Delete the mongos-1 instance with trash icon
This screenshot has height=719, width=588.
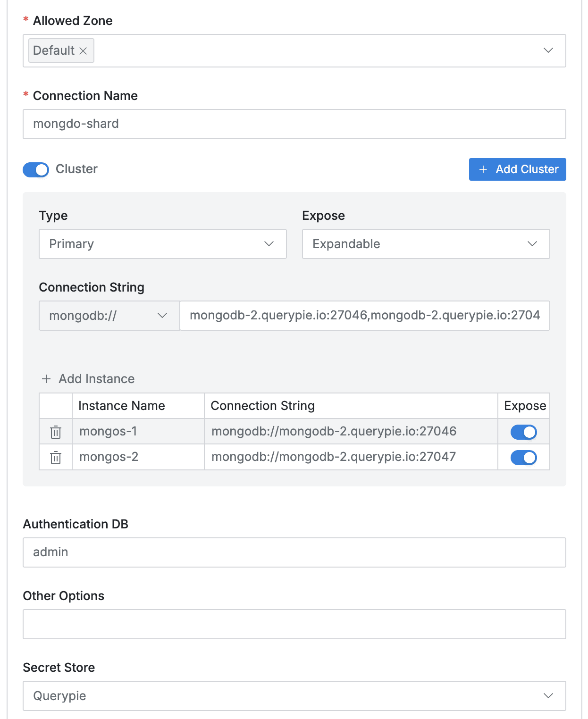[x=56, y=432]
